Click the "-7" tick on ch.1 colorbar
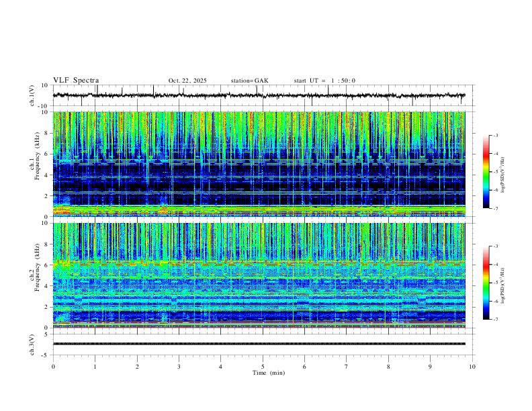Screen dimensions: 532x411 [x=496, y=208]
